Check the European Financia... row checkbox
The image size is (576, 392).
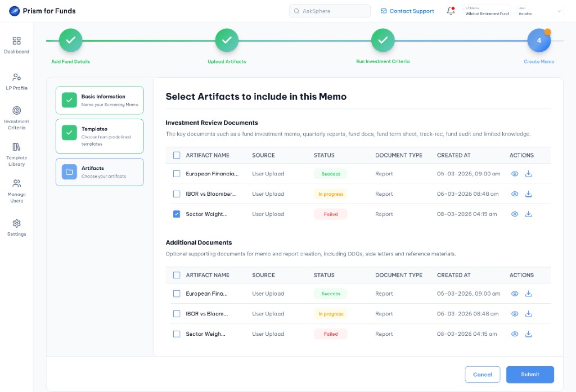coord(177,174)
